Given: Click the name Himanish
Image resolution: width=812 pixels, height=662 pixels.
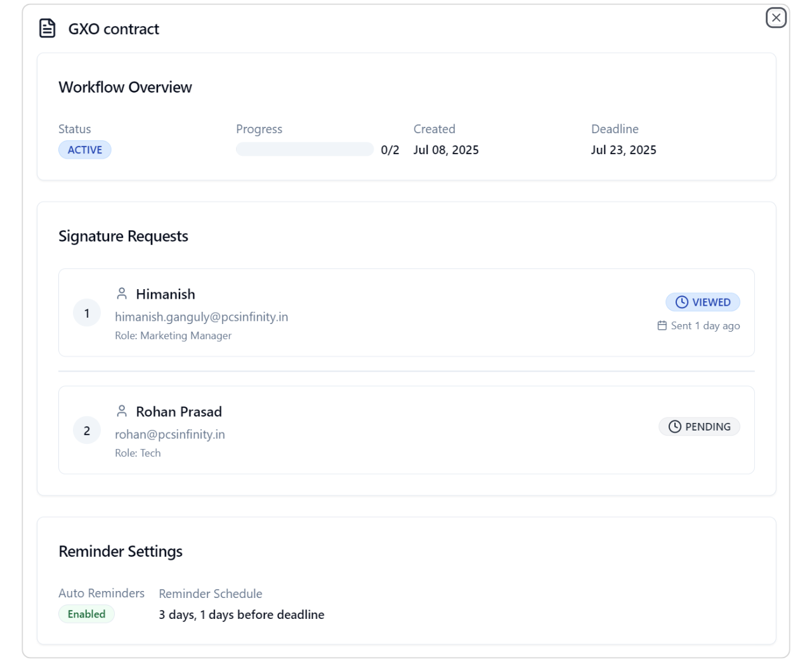Looking at the screenshot, I should tap(166, 294).
